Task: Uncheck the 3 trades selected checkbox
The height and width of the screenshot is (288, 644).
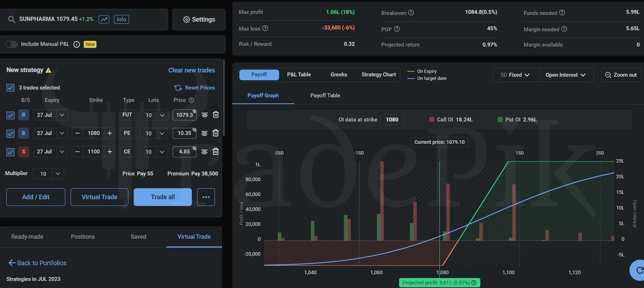Action: click(10, 88)
